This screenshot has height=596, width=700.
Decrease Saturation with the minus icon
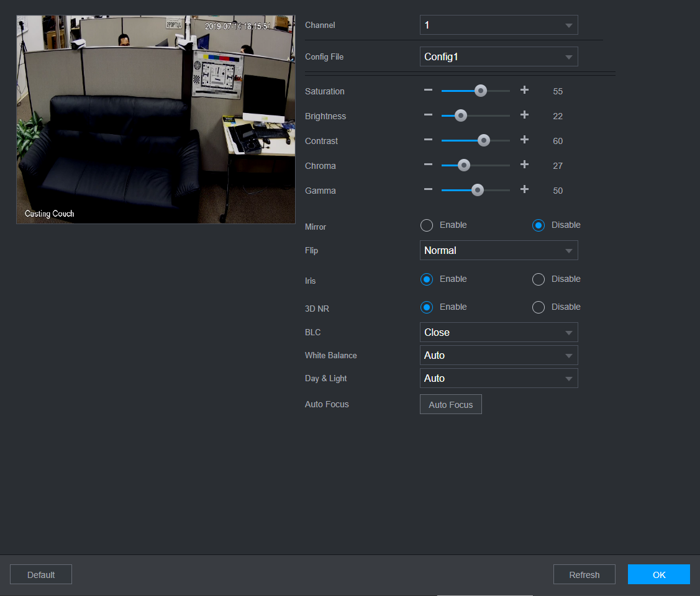click(x=428, y=91)
